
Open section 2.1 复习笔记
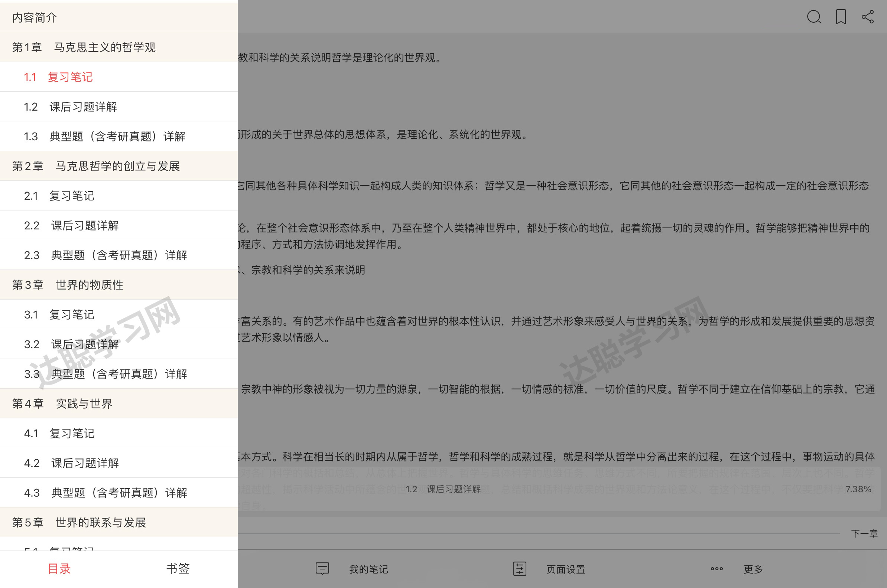pos(118,195)
